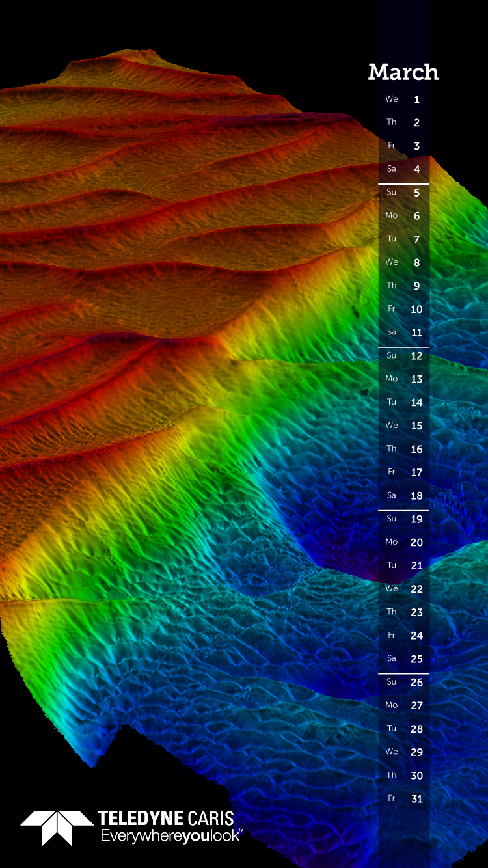Select date 28 in the calendar
The width and height of the screenshot is (488, 868).
[x=417, y=729]
